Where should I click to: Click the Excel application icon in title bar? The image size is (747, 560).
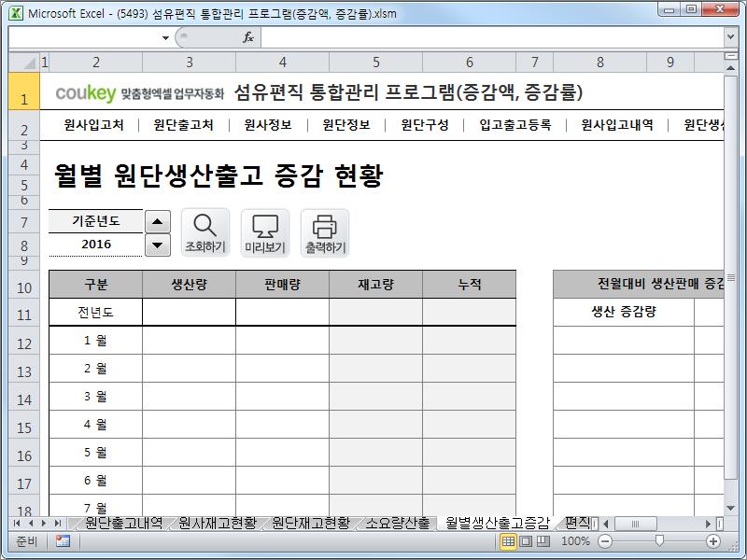[x=16, y=13]
